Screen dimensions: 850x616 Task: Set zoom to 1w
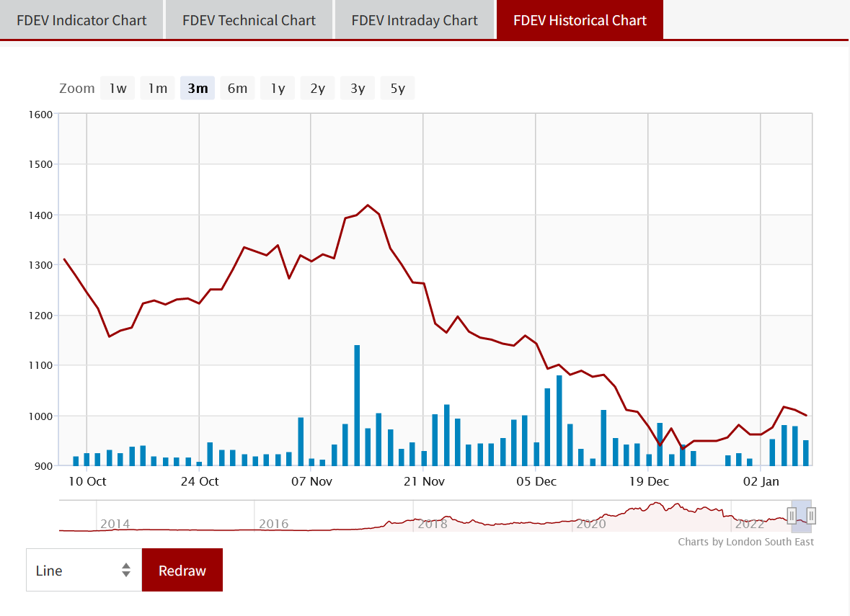click(118, 89)
